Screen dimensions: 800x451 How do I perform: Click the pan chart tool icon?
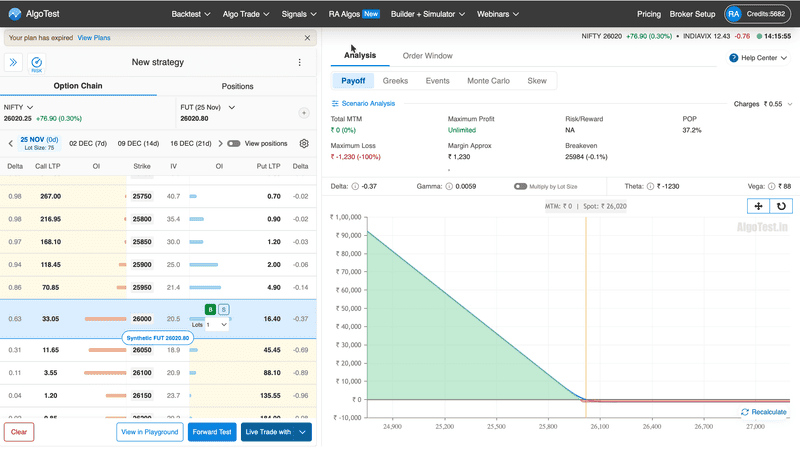759,206
